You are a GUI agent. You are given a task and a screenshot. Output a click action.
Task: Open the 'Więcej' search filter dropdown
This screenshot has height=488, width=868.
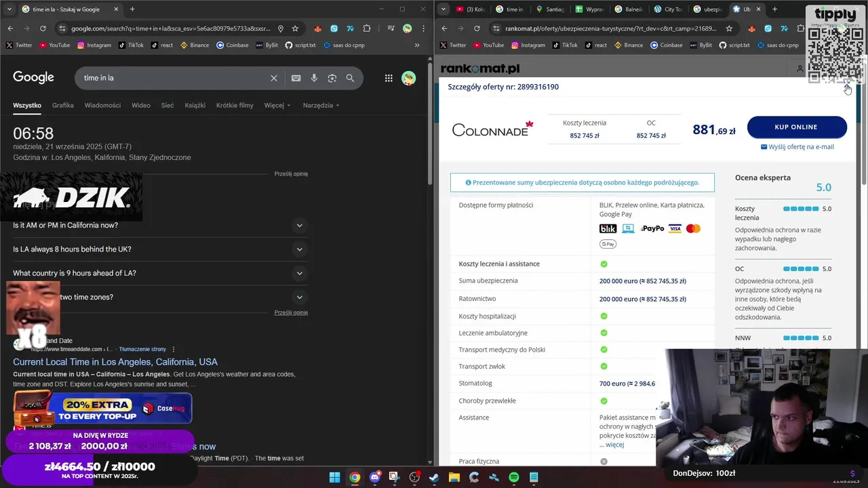(277, 105)
